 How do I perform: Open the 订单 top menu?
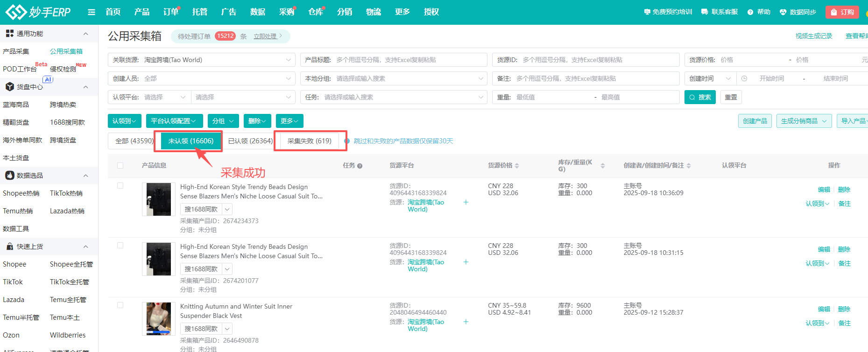(170, 12)
